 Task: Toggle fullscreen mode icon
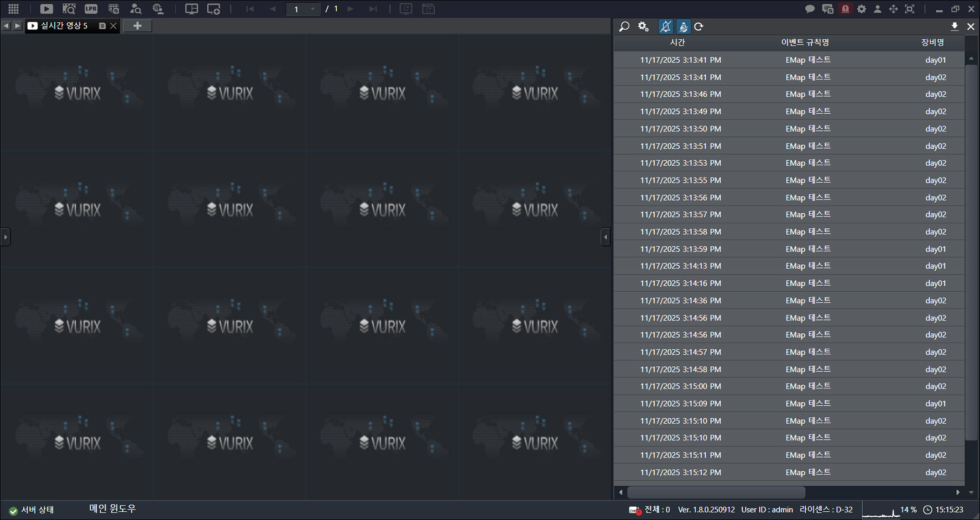click(x=909, y=9)
